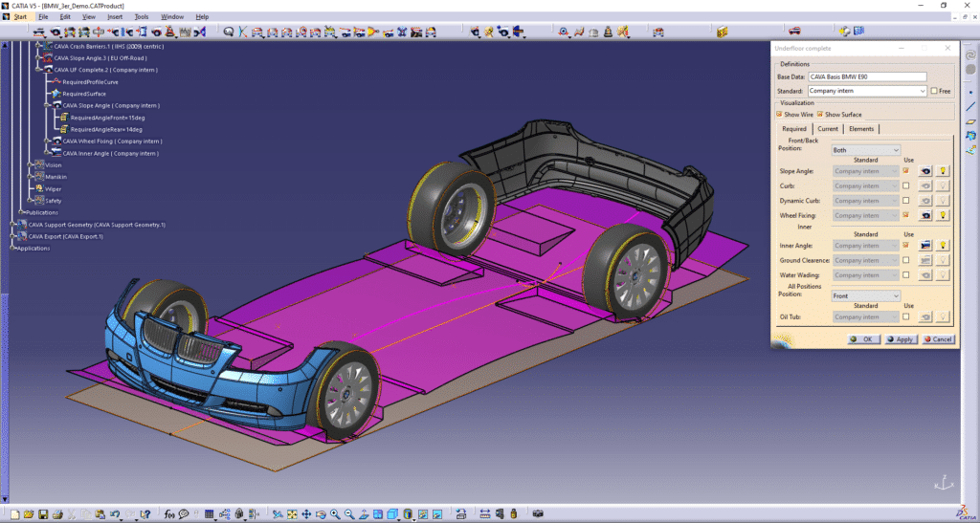Expand the CAVA Export tree node
Image resolution: width=980 pixels, height=523 pixels.
click(x=13, y=236)
